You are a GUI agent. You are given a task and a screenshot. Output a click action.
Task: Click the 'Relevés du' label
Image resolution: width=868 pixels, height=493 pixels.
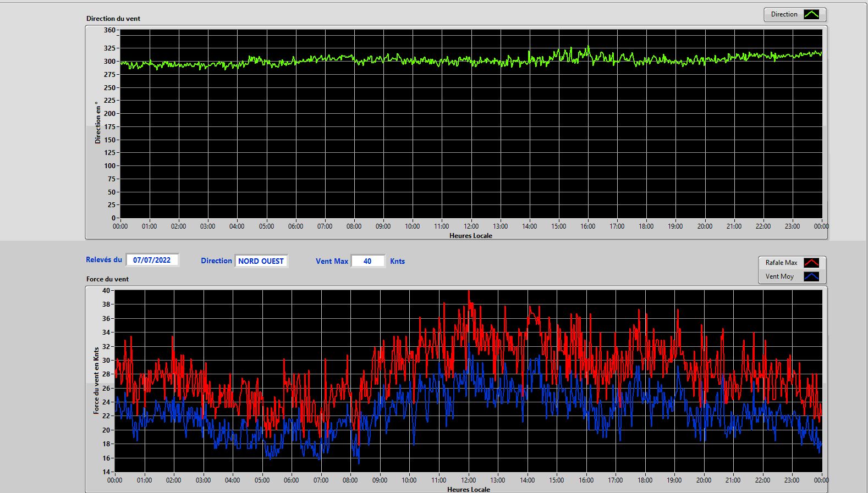104,259
